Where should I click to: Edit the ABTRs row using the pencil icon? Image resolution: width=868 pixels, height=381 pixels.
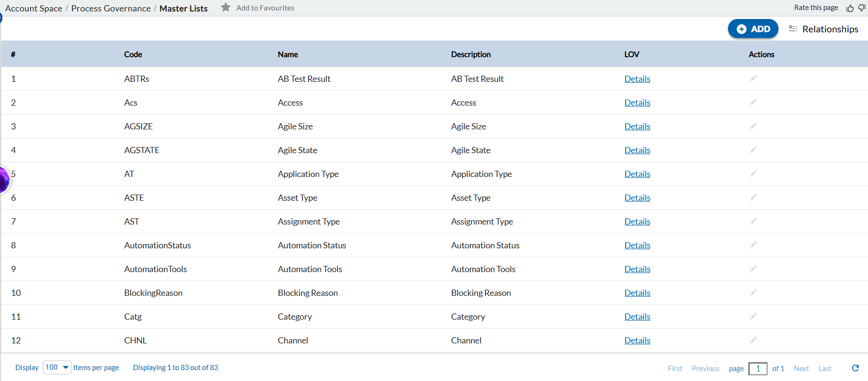pyautogui.click(x=753, y=78)
